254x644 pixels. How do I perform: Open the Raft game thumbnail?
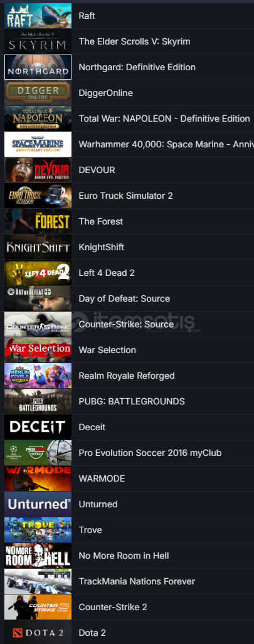pos(38,16)
